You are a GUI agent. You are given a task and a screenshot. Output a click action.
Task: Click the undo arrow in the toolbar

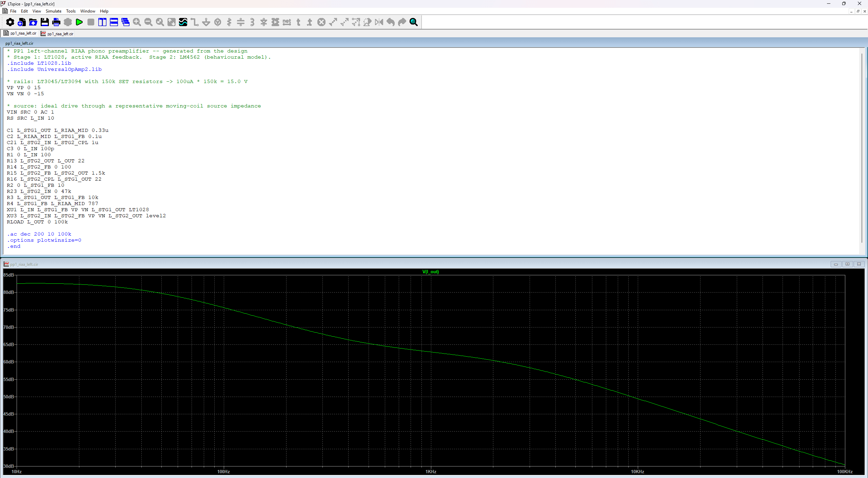(391, 22)
